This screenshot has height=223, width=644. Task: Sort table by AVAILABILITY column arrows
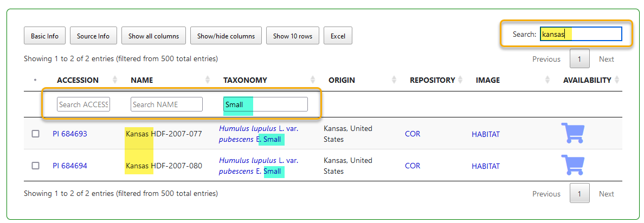[x=616, y=80]
